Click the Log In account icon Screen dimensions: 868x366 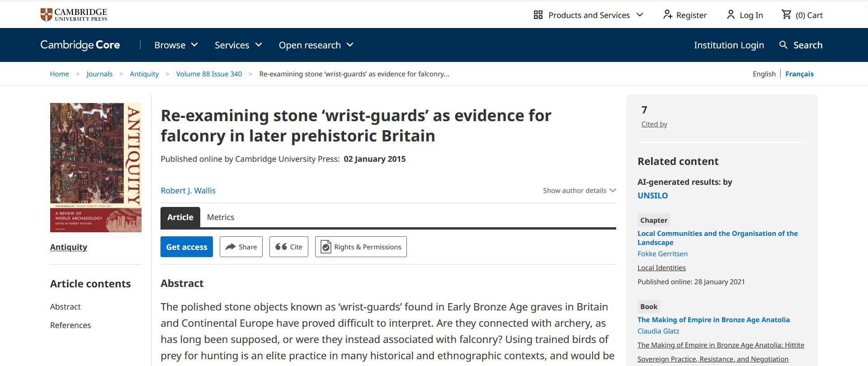pos(731,15)
